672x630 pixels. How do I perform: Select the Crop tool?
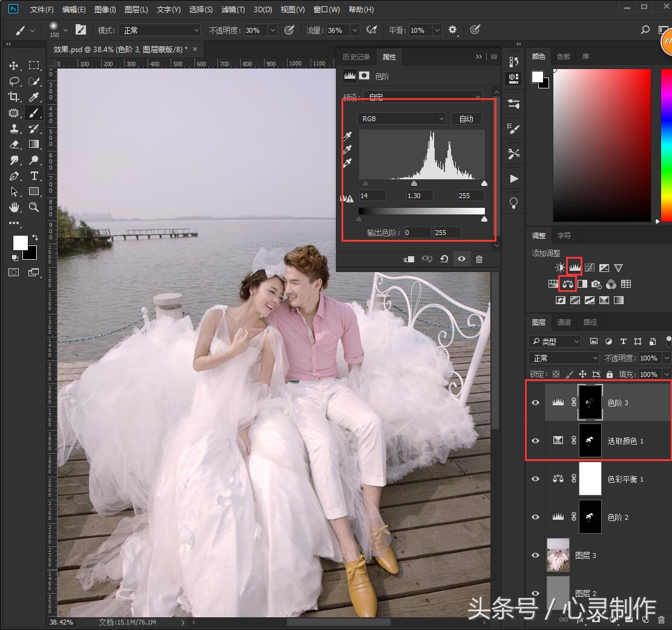tap(15, 97)
